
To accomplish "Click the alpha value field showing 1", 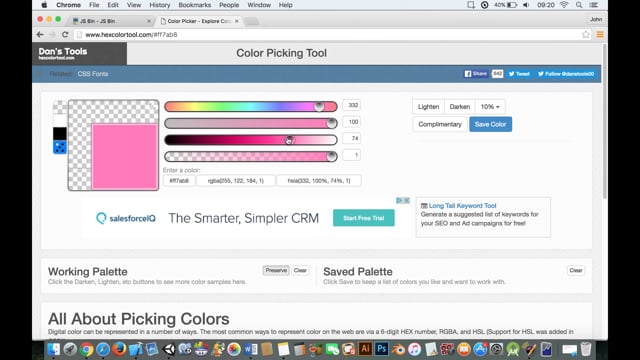I will pyautogui.click(x=351, y=155).
